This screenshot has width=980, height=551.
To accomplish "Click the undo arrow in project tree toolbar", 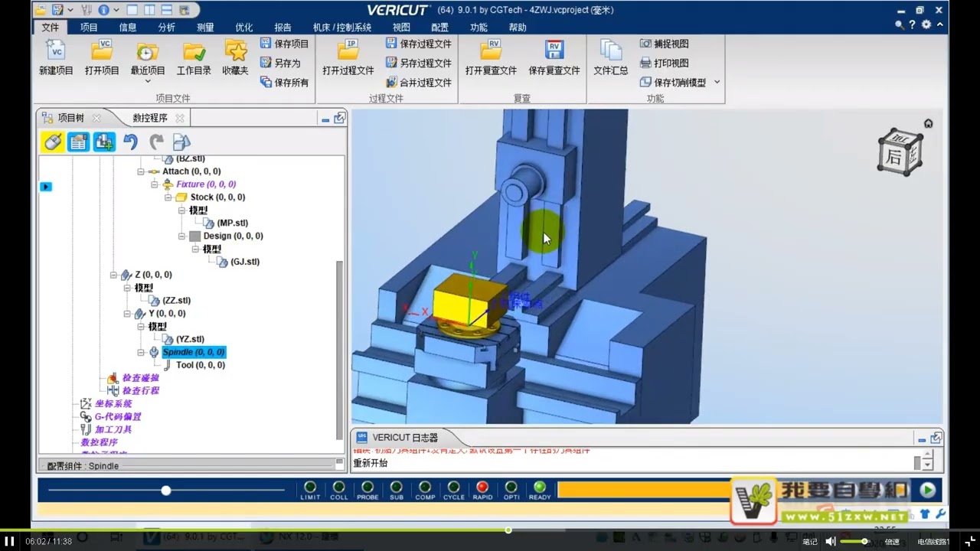I will (131, 142).
